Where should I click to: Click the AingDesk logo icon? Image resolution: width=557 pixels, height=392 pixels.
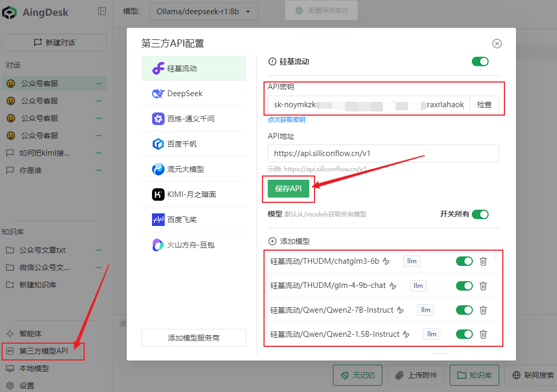[x=9, y=13]
